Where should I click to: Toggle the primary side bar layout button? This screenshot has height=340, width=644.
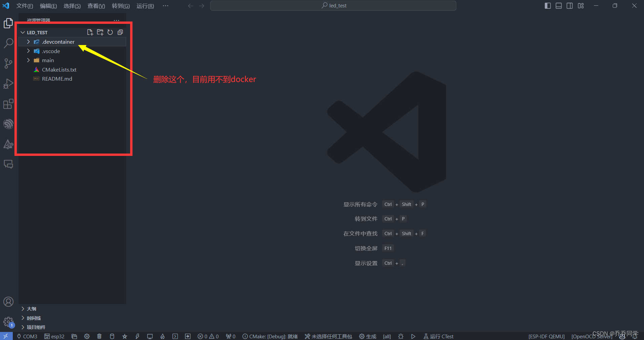547,6
